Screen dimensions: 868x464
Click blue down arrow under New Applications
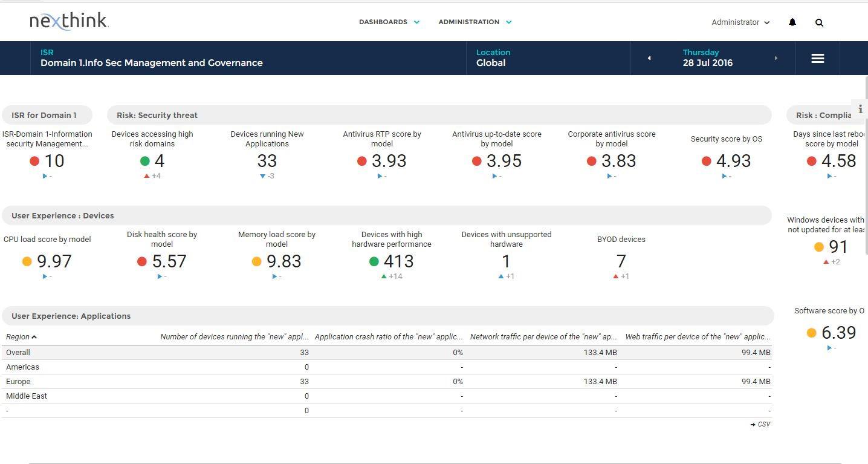pos(262,176)
